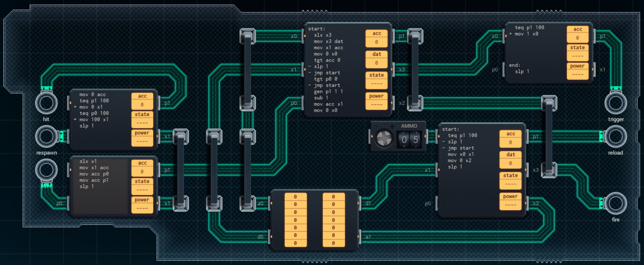This screenshot has width=644, height=265.
Task: Click the fire output connector
Action: click(x=615, y=204)
